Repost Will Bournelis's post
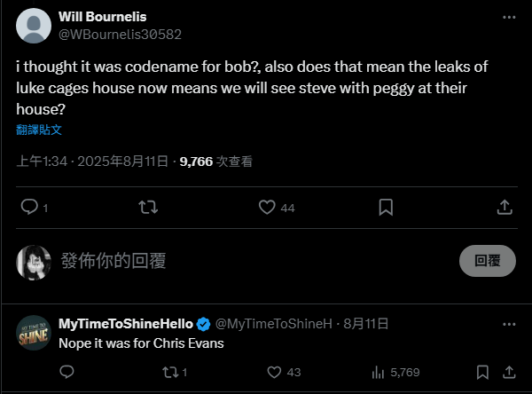532x394 pixels. tap(148, 207)
